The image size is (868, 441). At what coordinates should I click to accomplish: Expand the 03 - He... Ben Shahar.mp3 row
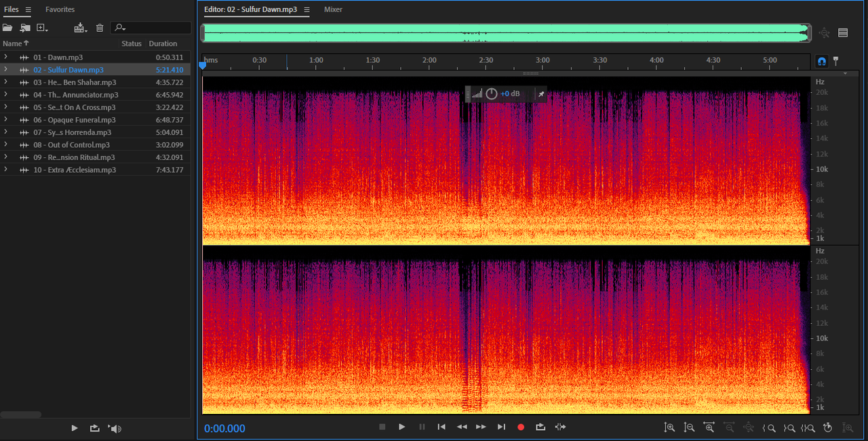5,82
